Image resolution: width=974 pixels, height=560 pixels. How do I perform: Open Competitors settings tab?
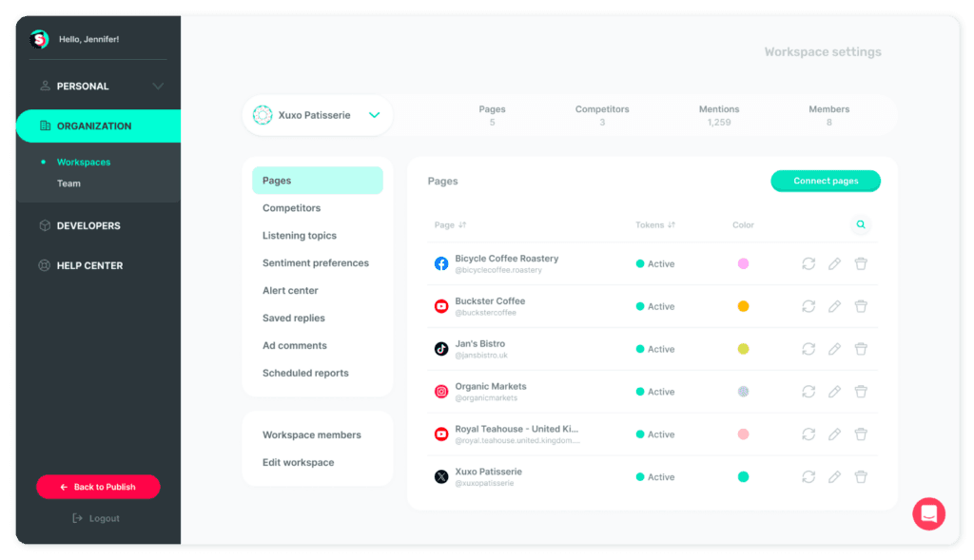tap(291, 208)
